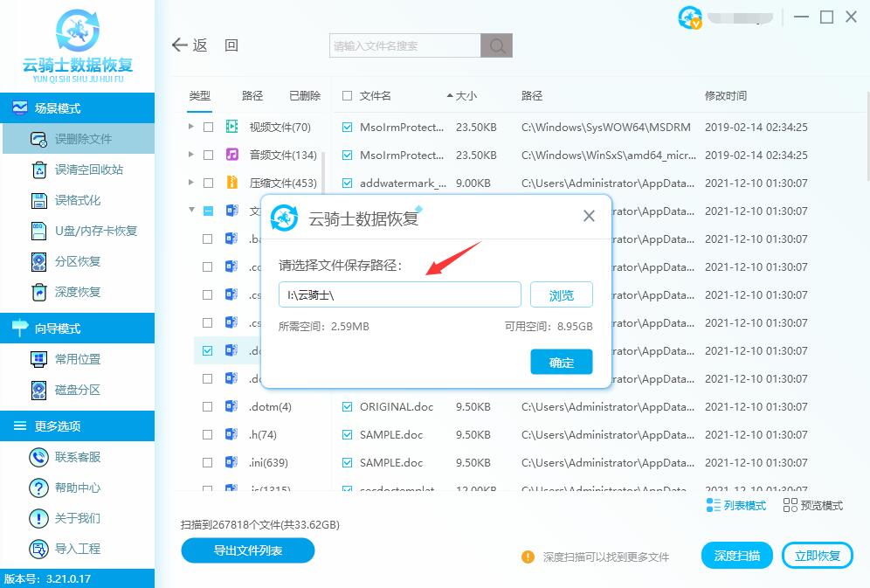Switch to the left-panel 路径 tab

252,95
